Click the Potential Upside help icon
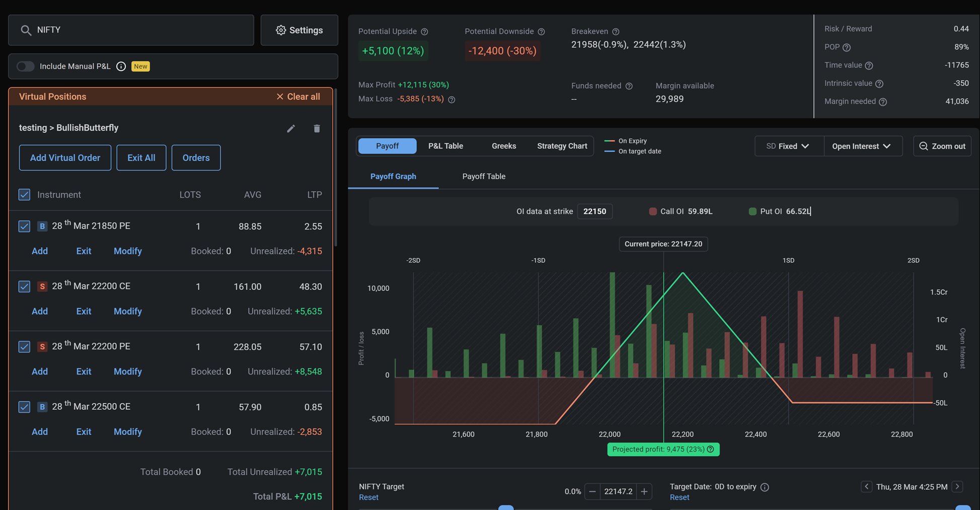 click(x=424, y=32)
